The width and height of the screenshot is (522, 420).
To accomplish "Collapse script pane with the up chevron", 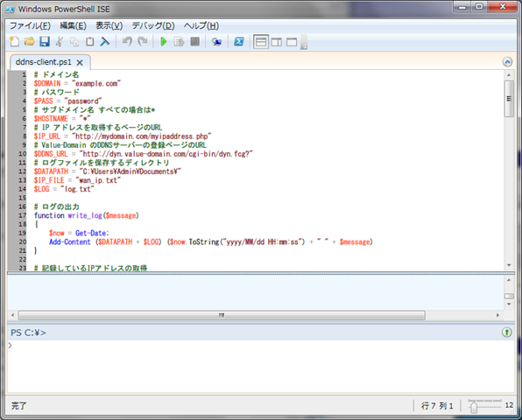I will 507,62.
